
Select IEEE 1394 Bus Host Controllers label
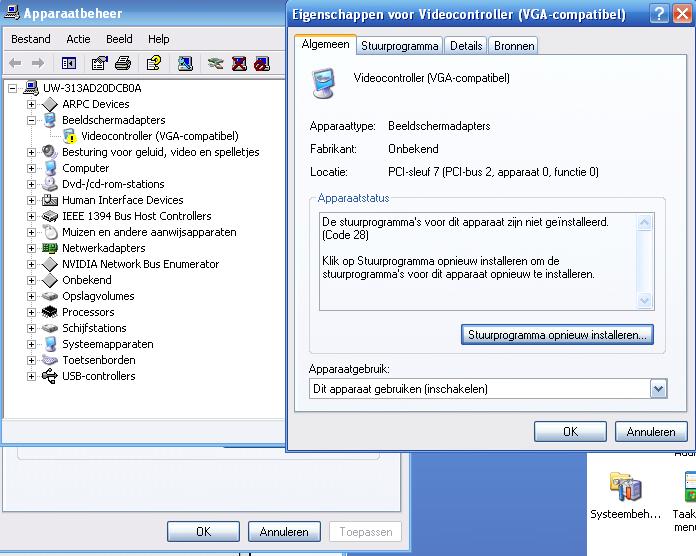136,216
